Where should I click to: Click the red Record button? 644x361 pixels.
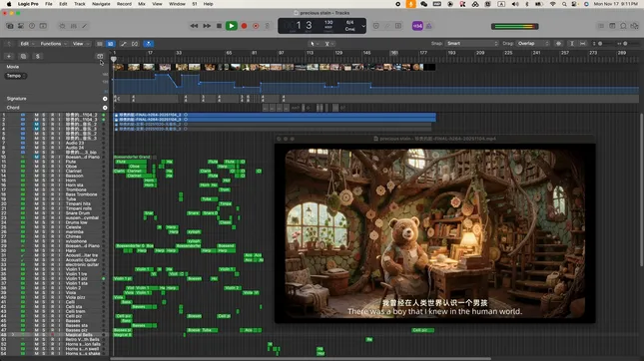pos(244,26)
